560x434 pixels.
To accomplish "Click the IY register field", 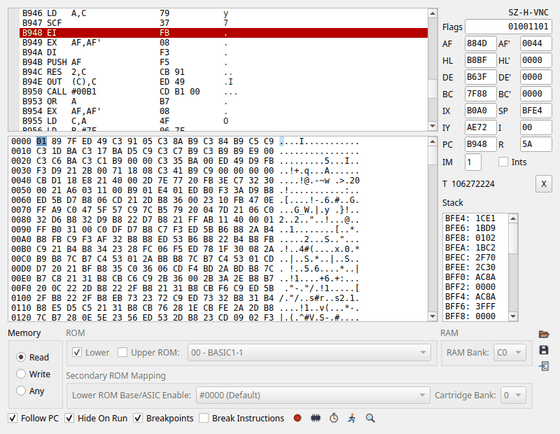I will click(480, 128).
